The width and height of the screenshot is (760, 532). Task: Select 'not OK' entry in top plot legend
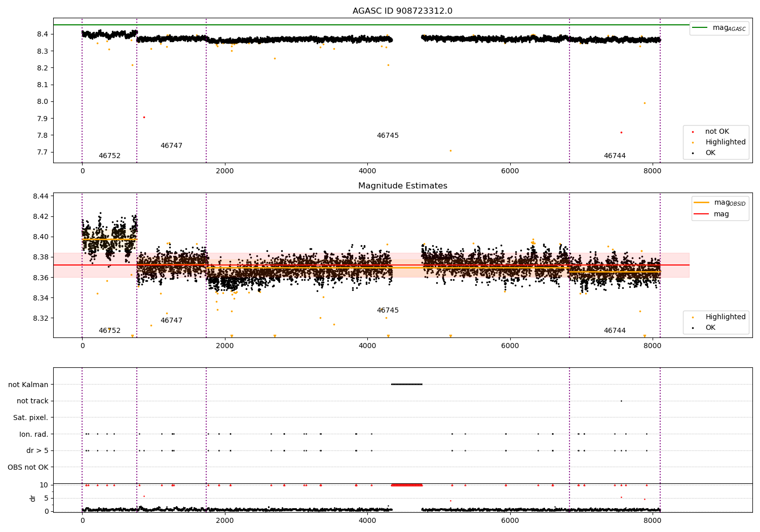pos(711,132)
